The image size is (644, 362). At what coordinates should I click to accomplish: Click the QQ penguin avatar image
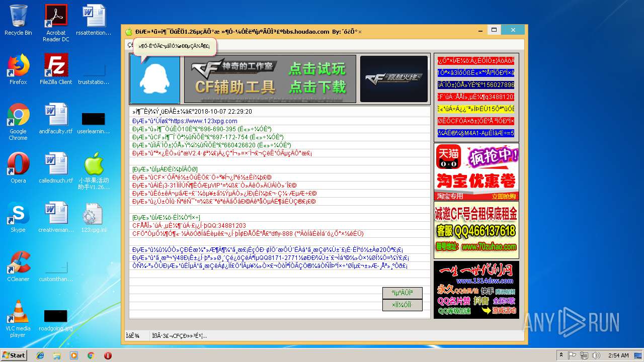(154, 79)
